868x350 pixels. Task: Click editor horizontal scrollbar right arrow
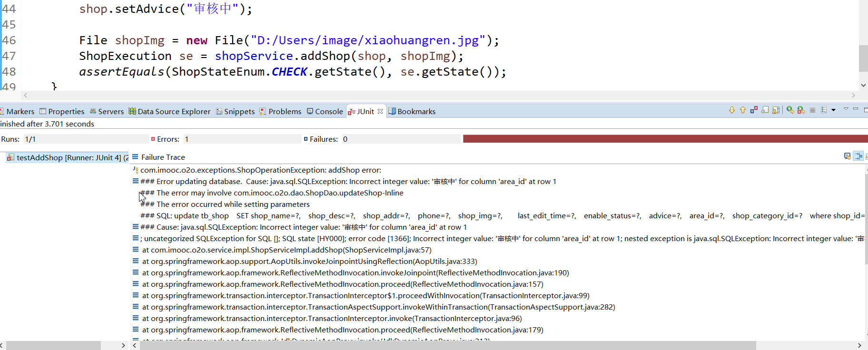coord(853,95)
